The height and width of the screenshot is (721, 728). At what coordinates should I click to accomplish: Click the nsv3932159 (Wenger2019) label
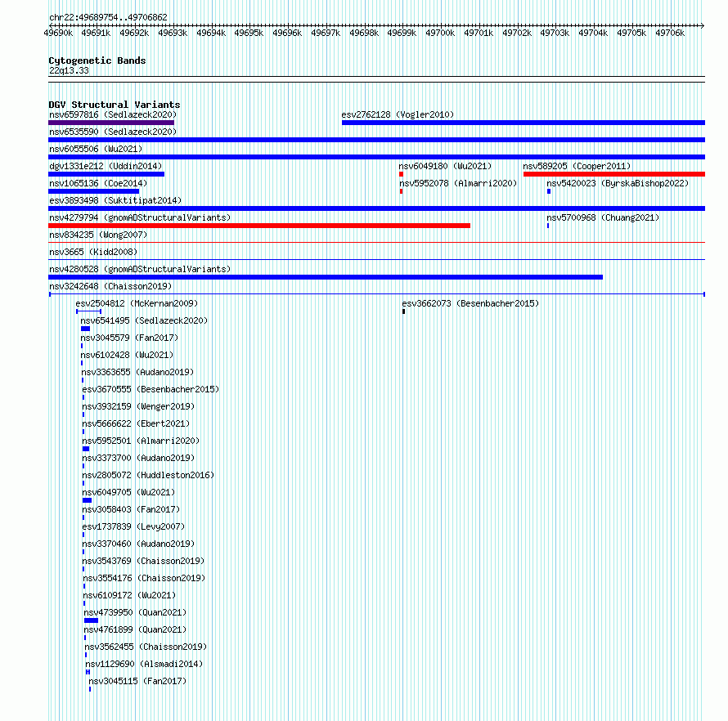click(138, 406)
